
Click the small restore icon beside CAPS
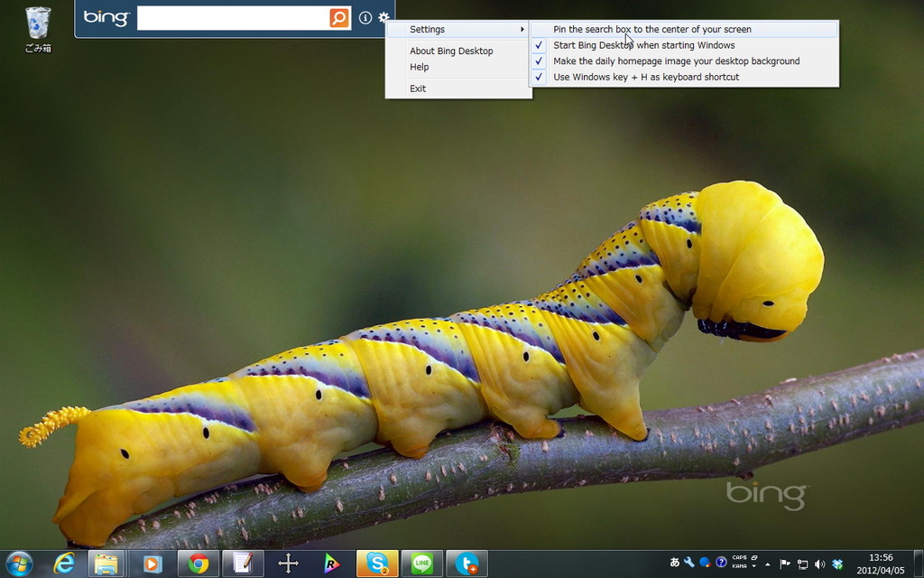pos(754,557)
